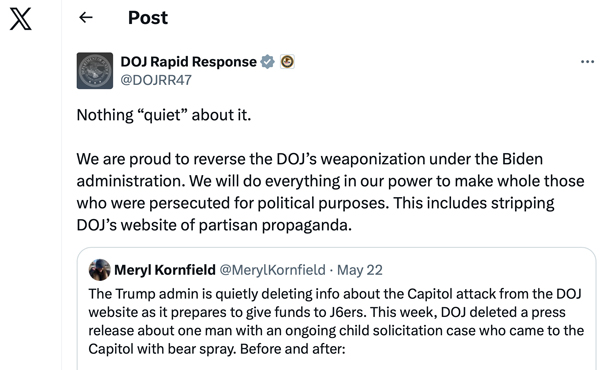The height and width of the screenshot is (370, 600).
Task: Click 'partisan propaganda' text in the post
Action: [275, 225]
